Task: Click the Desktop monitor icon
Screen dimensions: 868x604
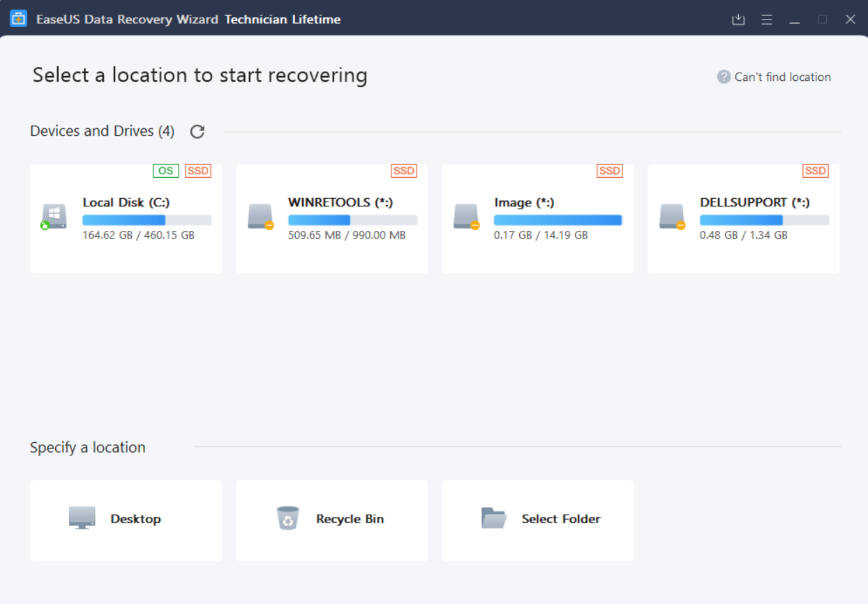Action: pos(82,518)
